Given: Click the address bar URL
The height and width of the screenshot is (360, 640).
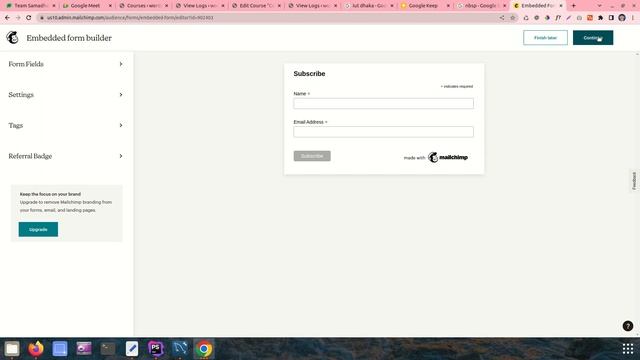Looking at the screenshot, I should [x=130, y=18].
